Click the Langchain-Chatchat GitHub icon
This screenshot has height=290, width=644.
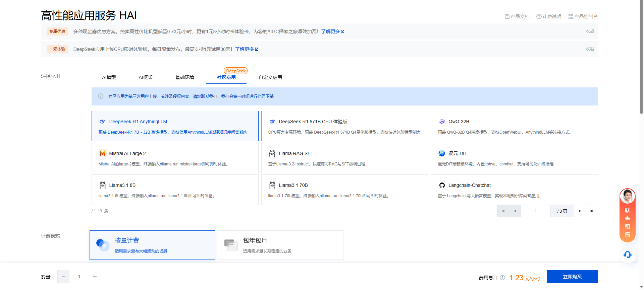[442, 185]
